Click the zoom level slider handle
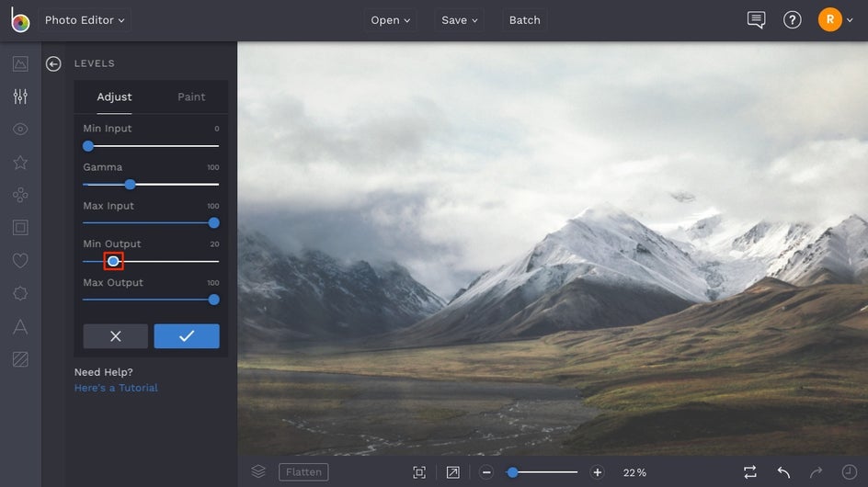Viewport: 868px width, 487px height. (x=512, y=472)
